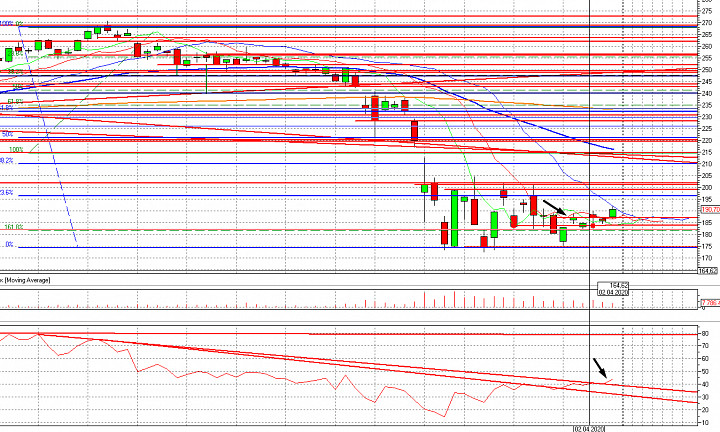Image resolution: width=720 pixels, height=432 pixels.
Task: Click the blue 0% Fibonacci label at the bottom
Action: click(9, 245)
